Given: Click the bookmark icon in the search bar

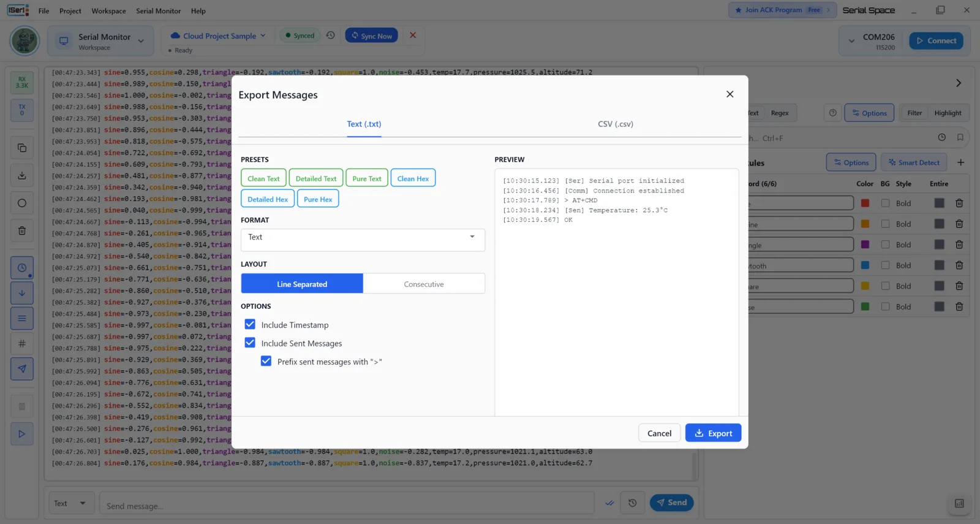Looking at the screenshot, I should pyautogui.click(x=960, y=138).
